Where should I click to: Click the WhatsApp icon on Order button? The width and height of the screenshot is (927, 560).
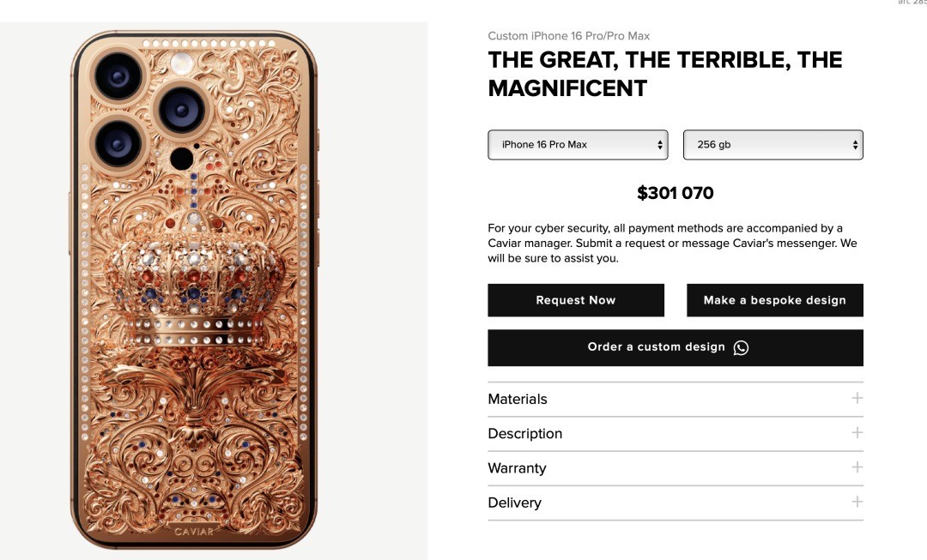[741, 348]
